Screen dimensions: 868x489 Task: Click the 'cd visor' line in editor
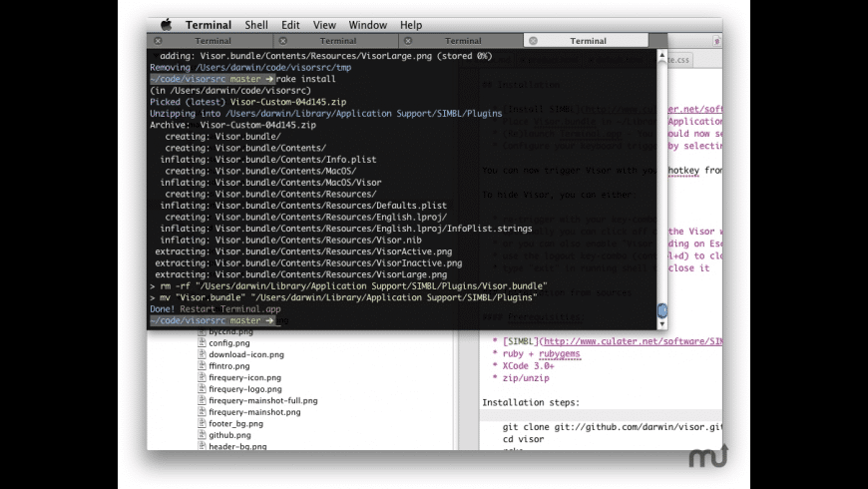[523, 439]
